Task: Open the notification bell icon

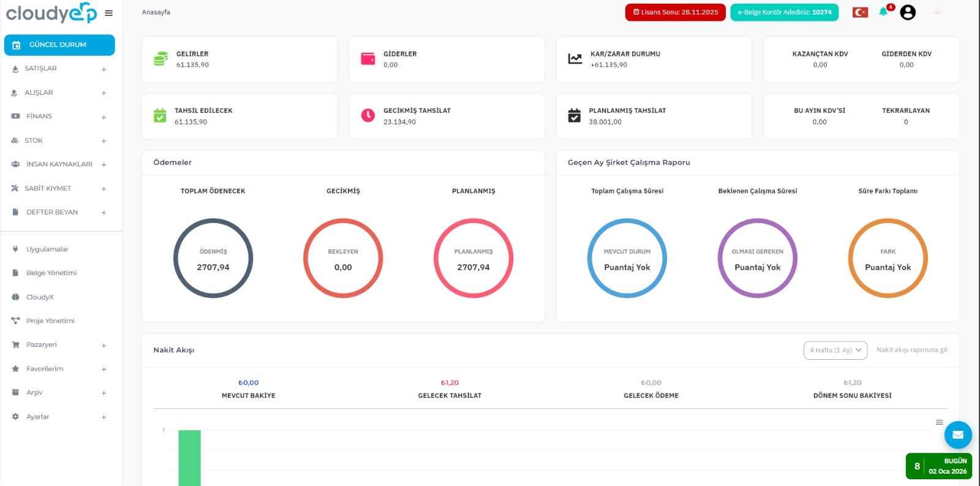Action: click(x=883, y=12)
